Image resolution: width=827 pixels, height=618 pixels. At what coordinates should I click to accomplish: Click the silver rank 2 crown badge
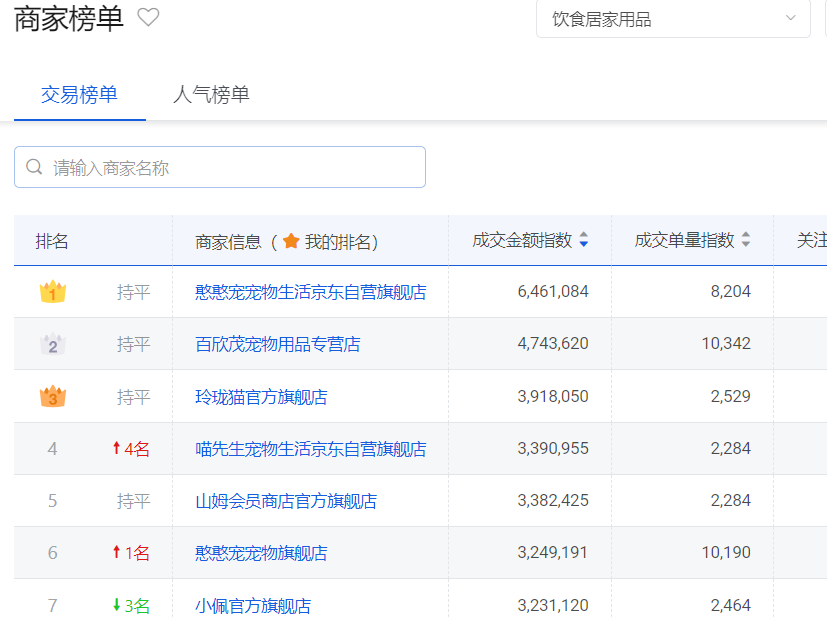[x=53, y=344]
